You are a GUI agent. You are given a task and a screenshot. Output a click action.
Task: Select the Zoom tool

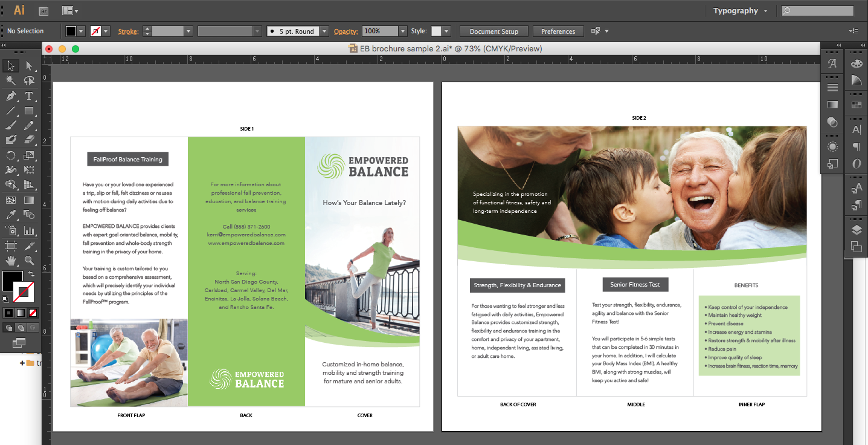pyautogui.click(x=29, y=261)
